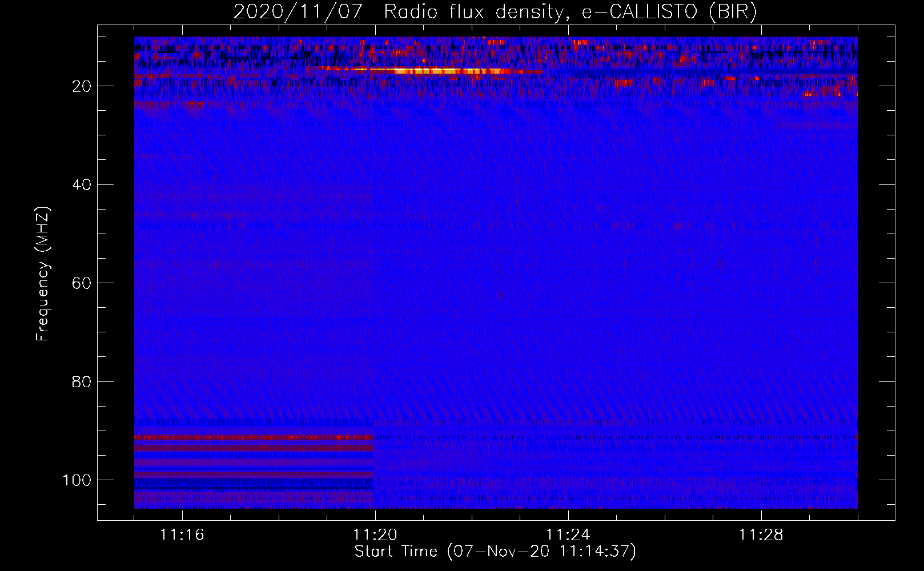This screenshot has width=924, height=571.
Task: Click the 11:16 time tick label
Action: click(182, 535)
